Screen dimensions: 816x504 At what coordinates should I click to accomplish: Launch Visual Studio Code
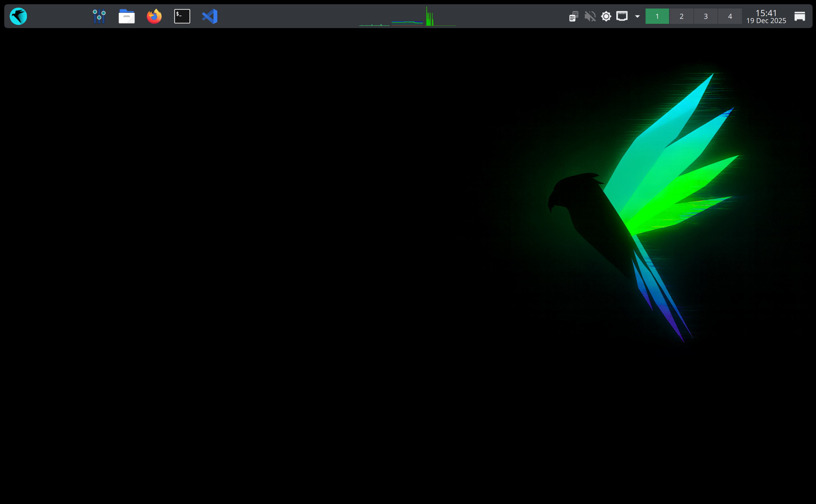click(x=210, y=16)
